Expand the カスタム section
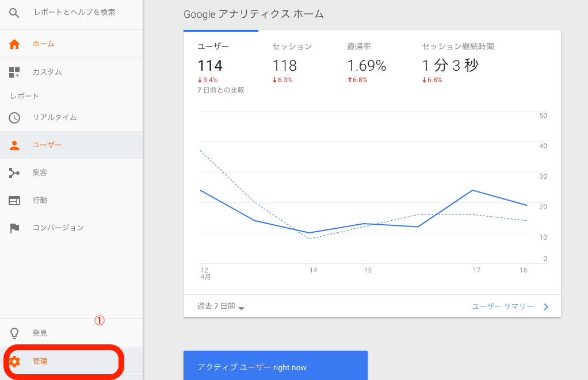Image resolution: width=588 pixels, height=380 pixels. [71, 72]
